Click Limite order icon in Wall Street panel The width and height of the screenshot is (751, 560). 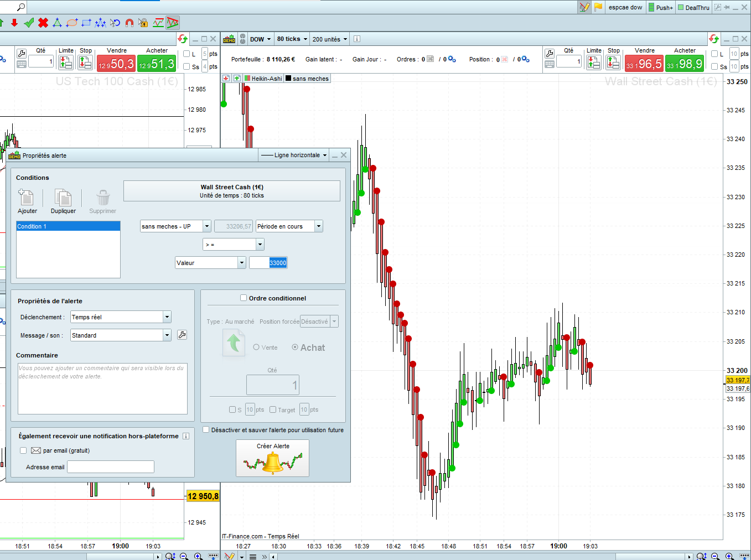point(593,63)
